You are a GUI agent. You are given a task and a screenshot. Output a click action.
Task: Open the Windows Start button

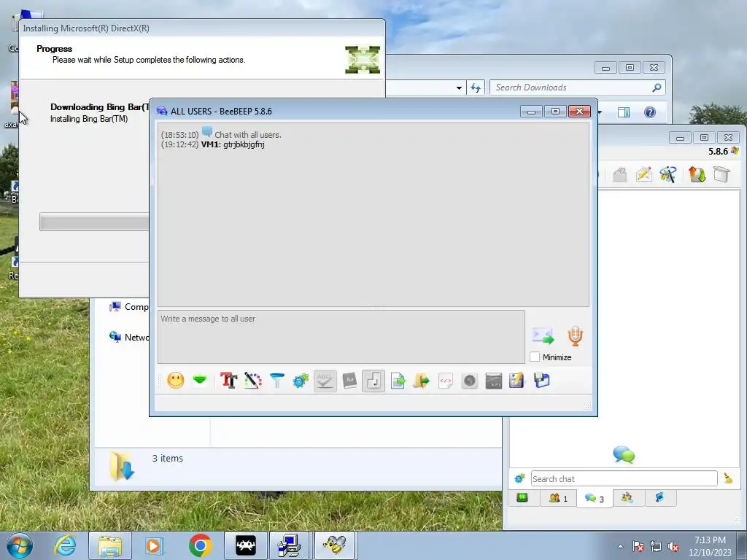(20, 545)
